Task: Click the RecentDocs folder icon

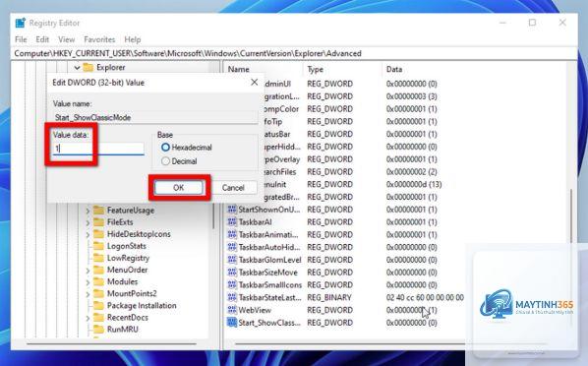Action: click(x=98, y=318)
